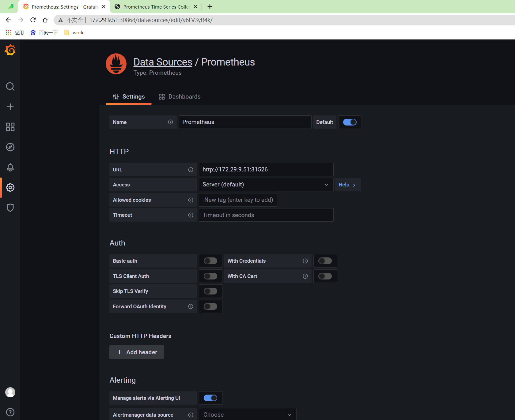Open the Server Admin shield icon
This screenshot has height=420, width=515.
tap(10, 208)
